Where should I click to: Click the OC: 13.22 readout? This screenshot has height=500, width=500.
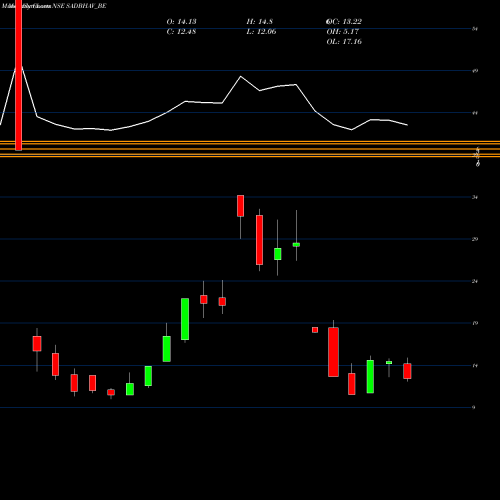(x=344, y=22)
